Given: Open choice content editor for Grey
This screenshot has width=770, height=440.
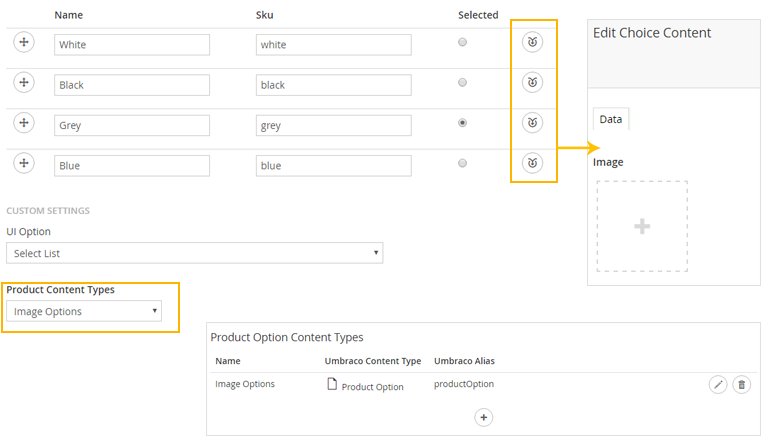Looking at the screenshot, I should 532,123.
